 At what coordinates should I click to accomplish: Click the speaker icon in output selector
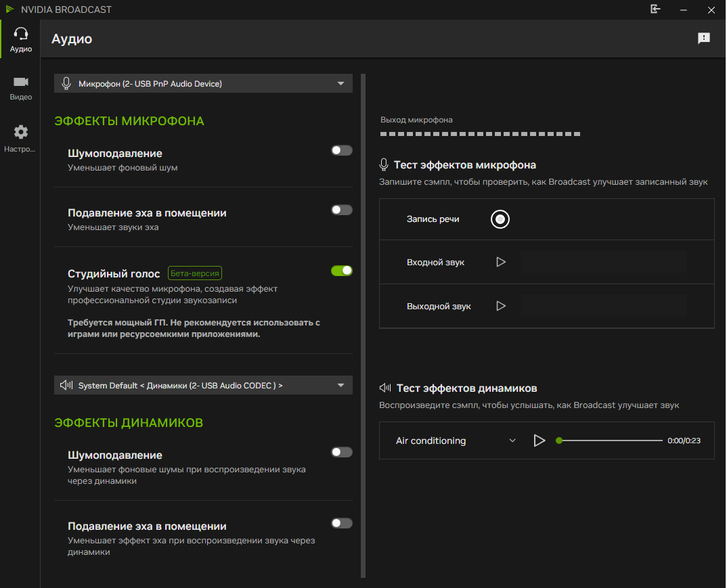66,385
